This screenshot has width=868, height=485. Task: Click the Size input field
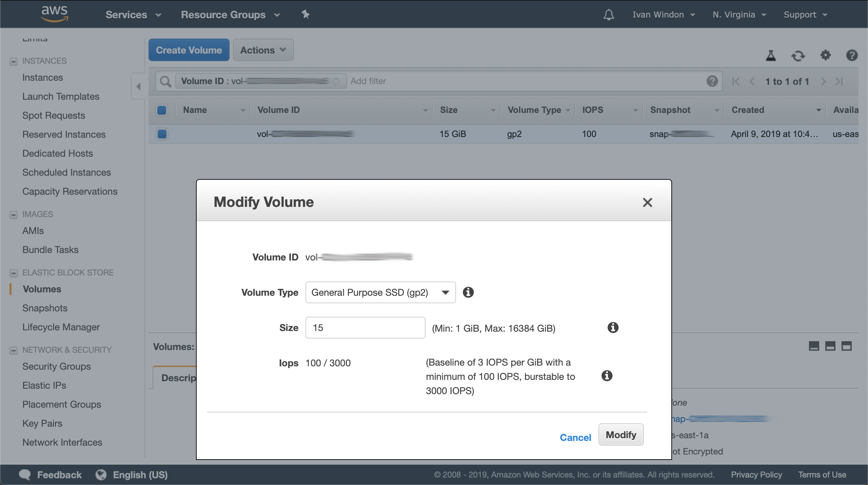click(x=365, y=328)
